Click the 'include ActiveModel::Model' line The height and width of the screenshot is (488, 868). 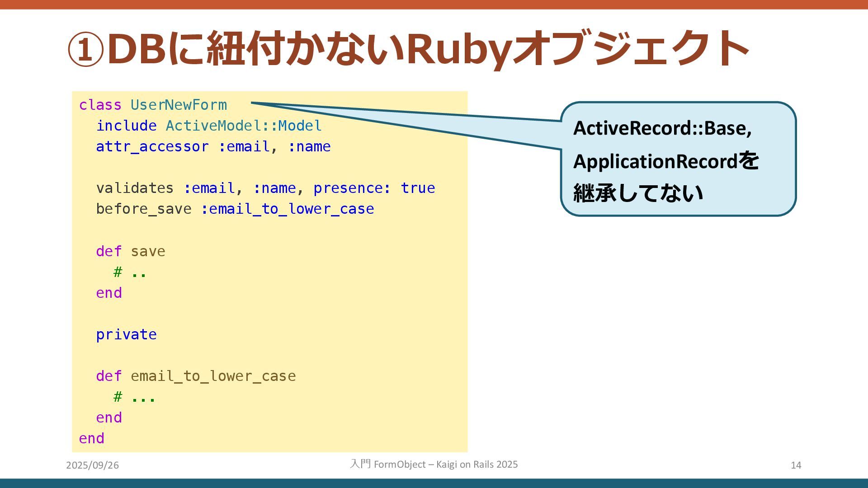tap(209, 126)
